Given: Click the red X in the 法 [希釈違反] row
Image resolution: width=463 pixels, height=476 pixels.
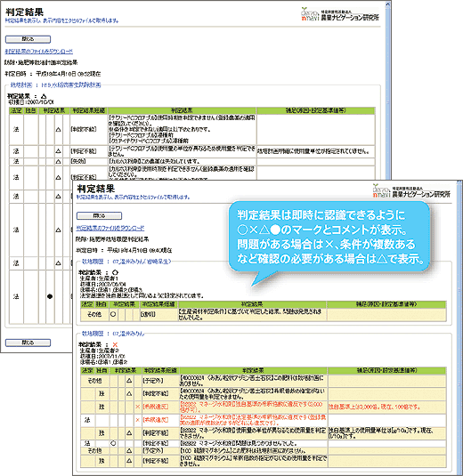Looking at the screenshot, I should (137, 420).
